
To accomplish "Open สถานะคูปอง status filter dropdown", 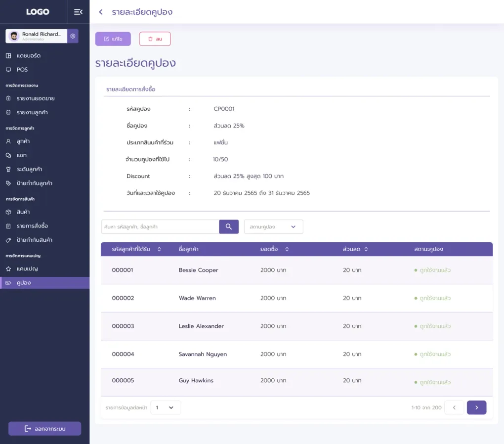I will point(274,226).
